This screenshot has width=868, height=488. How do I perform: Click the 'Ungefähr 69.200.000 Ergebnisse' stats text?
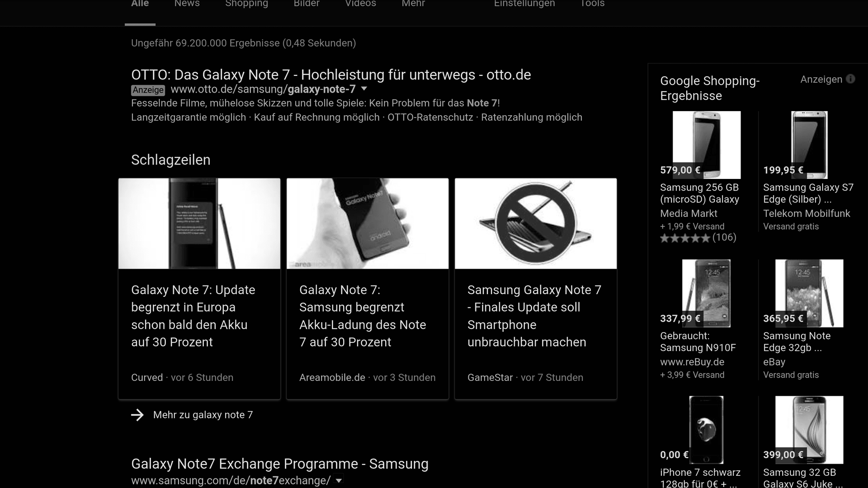coord(244,43)
